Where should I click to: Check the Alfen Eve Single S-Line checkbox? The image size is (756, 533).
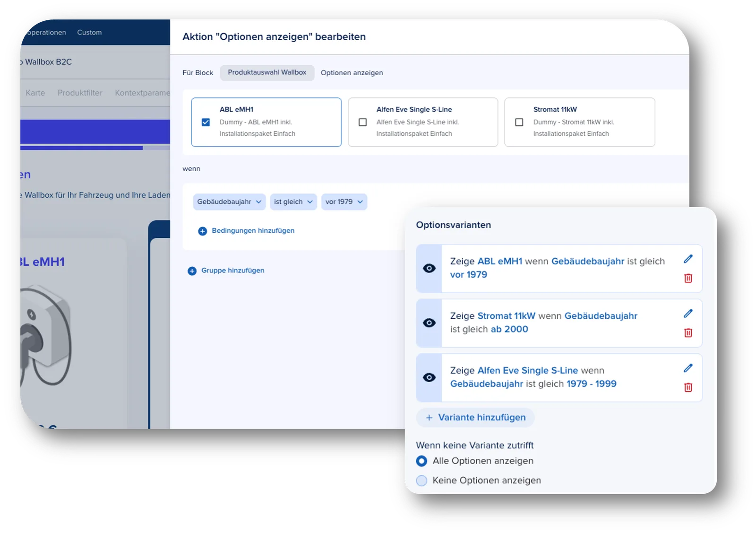pyautogui.click(x=362, y=122)
